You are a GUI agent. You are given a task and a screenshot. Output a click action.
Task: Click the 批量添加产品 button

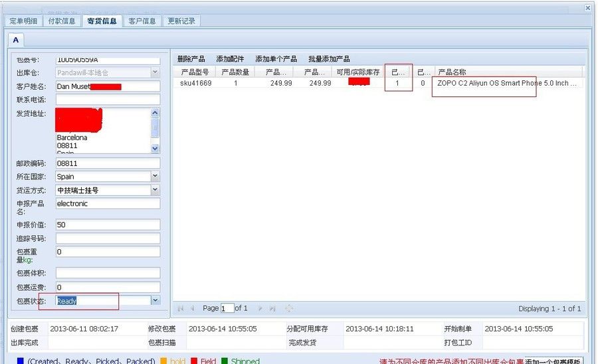pyautogui.click(x=329, y=59)
